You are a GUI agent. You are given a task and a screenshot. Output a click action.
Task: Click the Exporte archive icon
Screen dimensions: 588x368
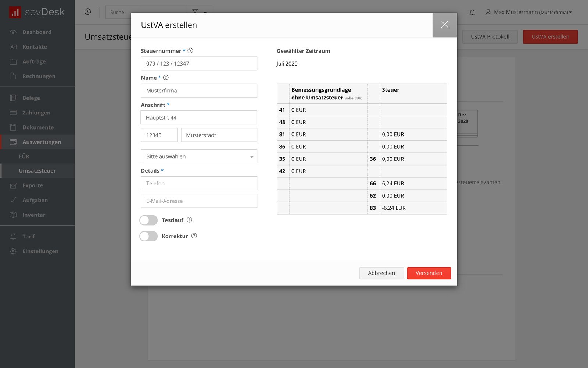[13, 185]
